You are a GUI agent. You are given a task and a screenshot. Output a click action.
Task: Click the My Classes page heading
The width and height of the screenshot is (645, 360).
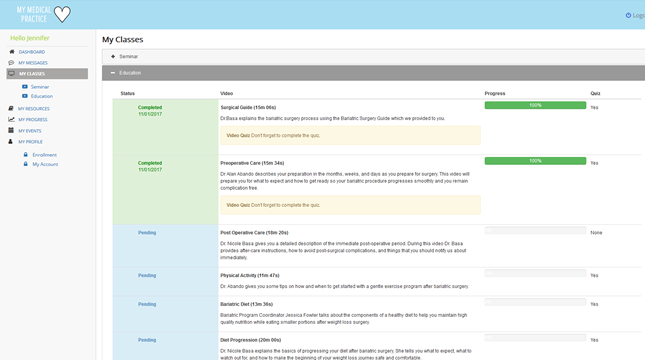tap(123, 39)
